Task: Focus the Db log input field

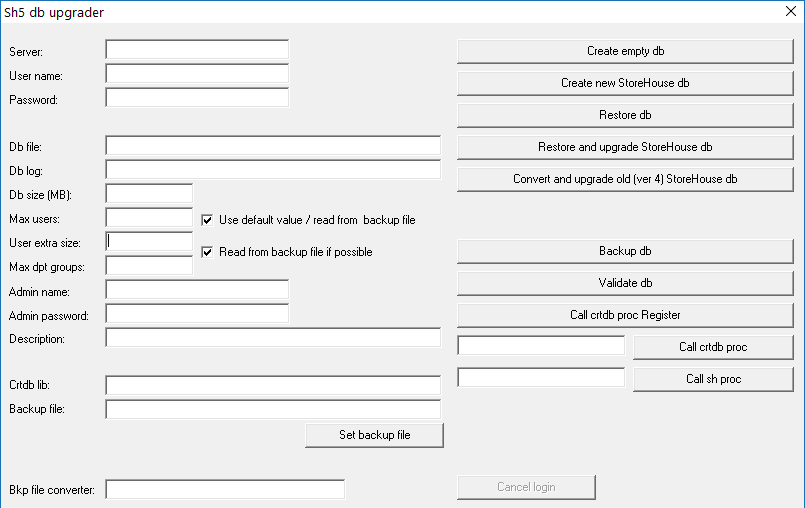Action: click(x=273, y=170)
